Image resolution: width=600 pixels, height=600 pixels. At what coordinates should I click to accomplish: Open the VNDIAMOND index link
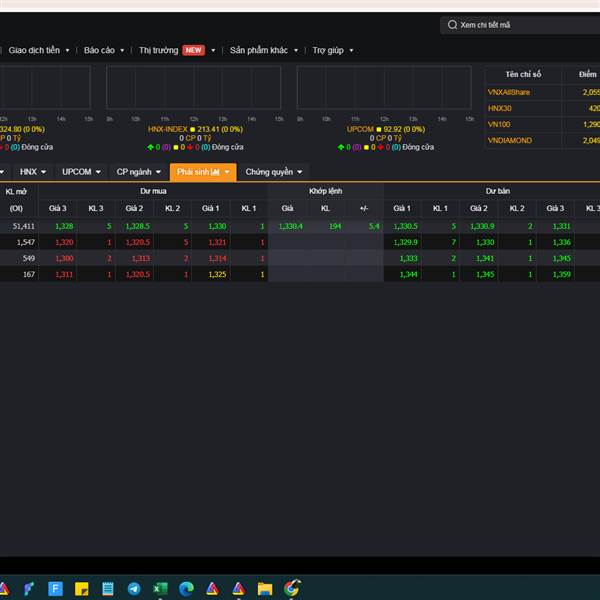pos(510,140)
